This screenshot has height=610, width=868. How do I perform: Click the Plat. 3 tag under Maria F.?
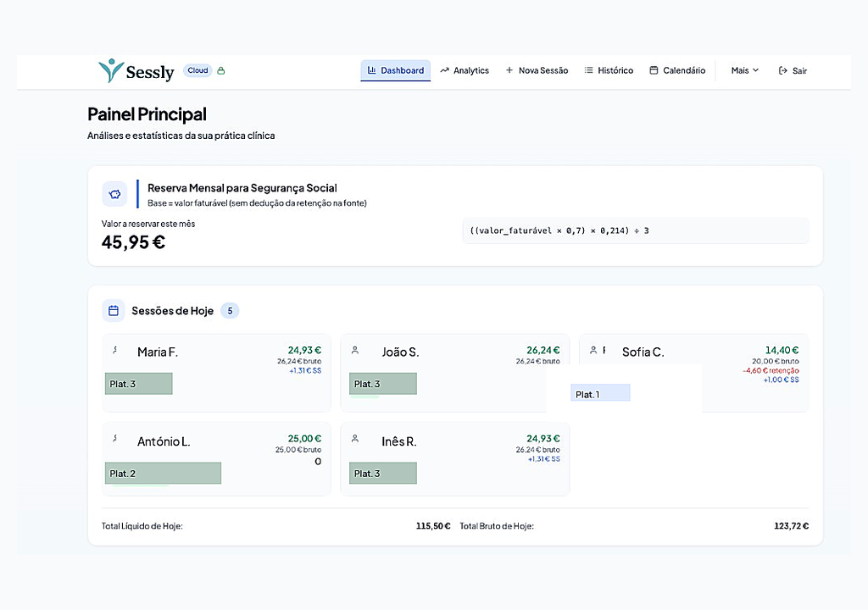(139, 384)
